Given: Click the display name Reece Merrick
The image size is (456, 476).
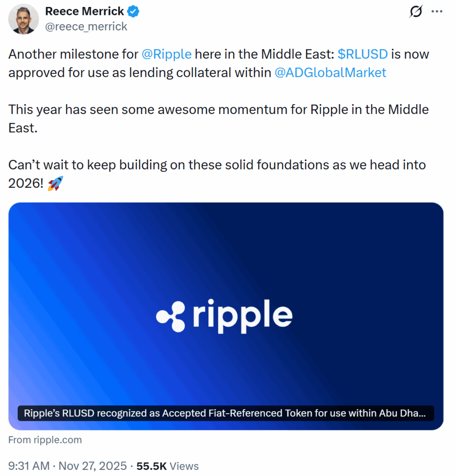Looking at the screenshot, I should tap(84, 11).
